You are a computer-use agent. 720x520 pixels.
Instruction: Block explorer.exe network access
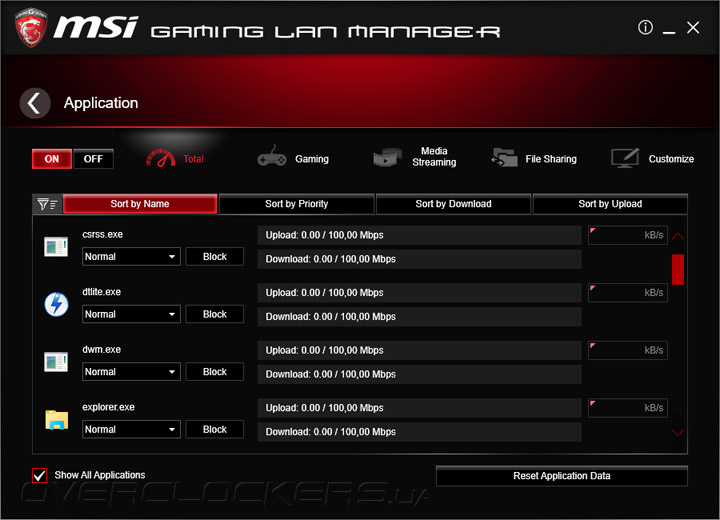pos(215,430)
